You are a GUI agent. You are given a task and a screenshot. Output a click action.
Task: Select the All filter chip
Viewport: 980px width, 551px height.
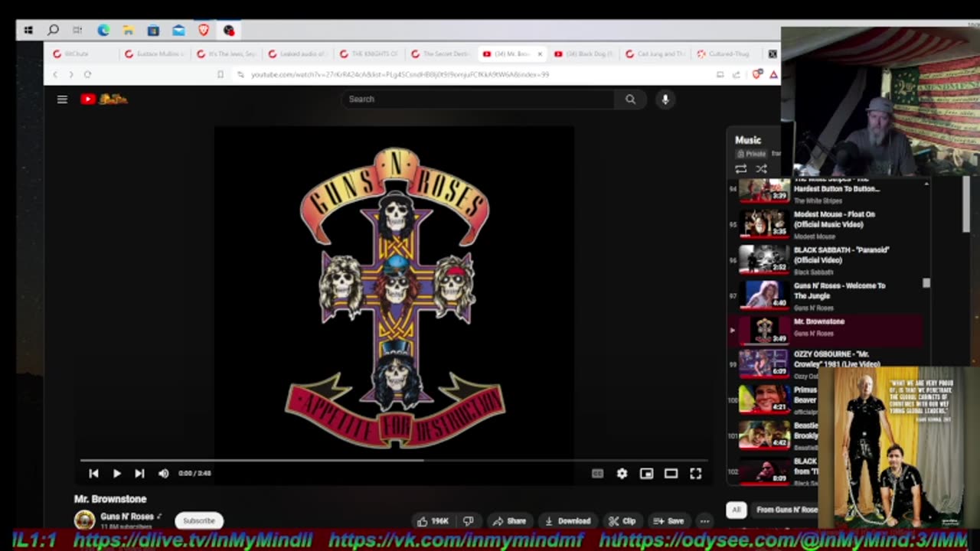pos(736,510)
